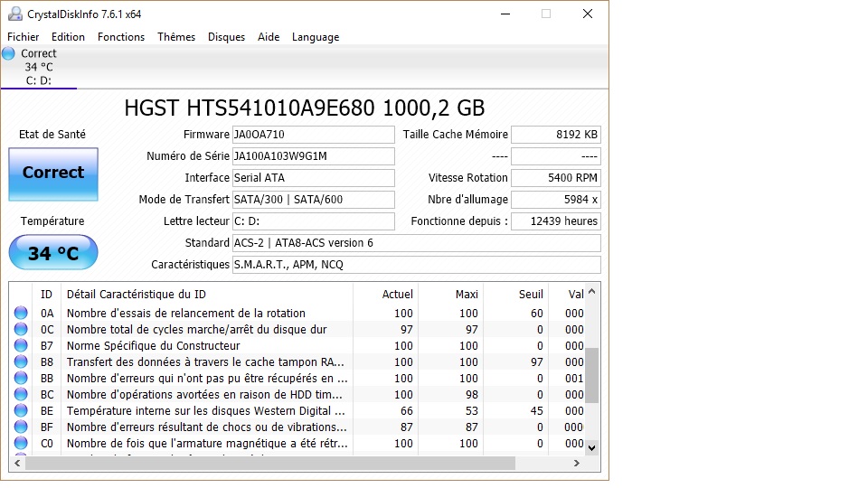Click the cache size field 8192 KB
Screen dimensions: 868x488
556,135
